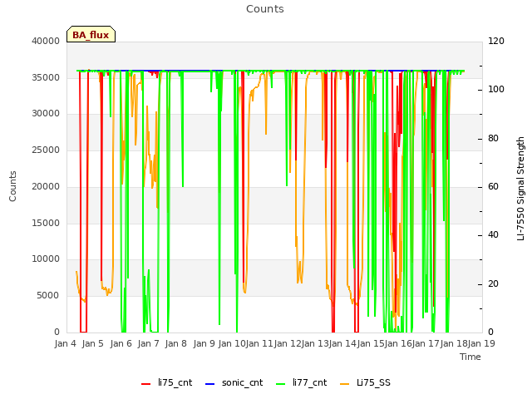Image resolution: width=532 pixels, height=399 pixels.
Task: Click the BA_flux label badge
Action: 91,34
